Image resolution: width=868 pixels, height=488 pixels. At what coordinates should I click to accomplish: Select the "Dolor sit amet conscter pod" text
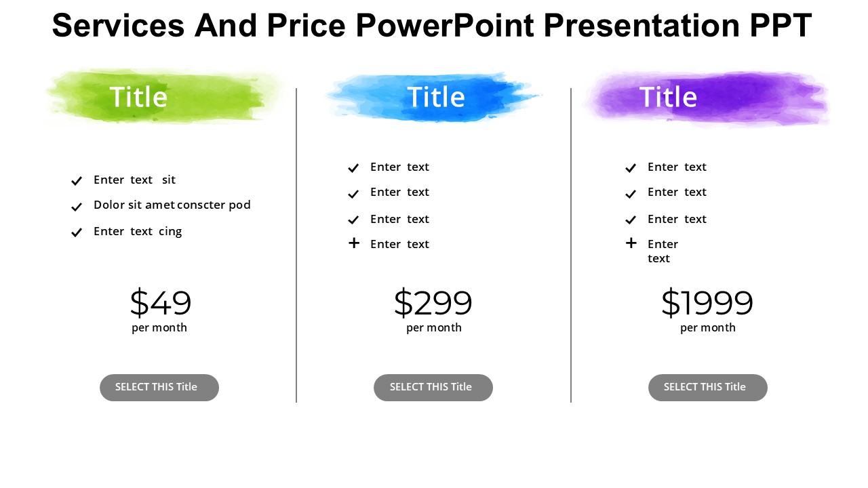(x=172, y=205)
